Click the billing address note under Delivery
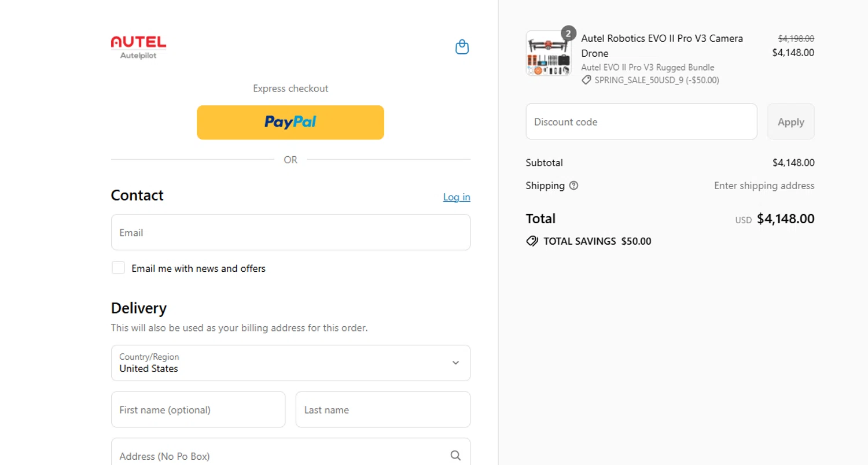Viewport: 868px width, 465px height. 239,328
